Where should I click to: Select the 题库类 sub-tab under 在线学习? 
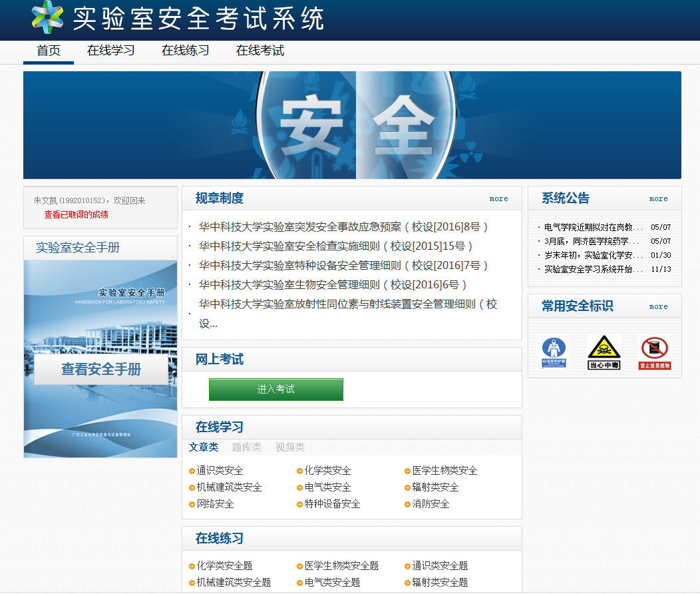click(x=246, y=447)
